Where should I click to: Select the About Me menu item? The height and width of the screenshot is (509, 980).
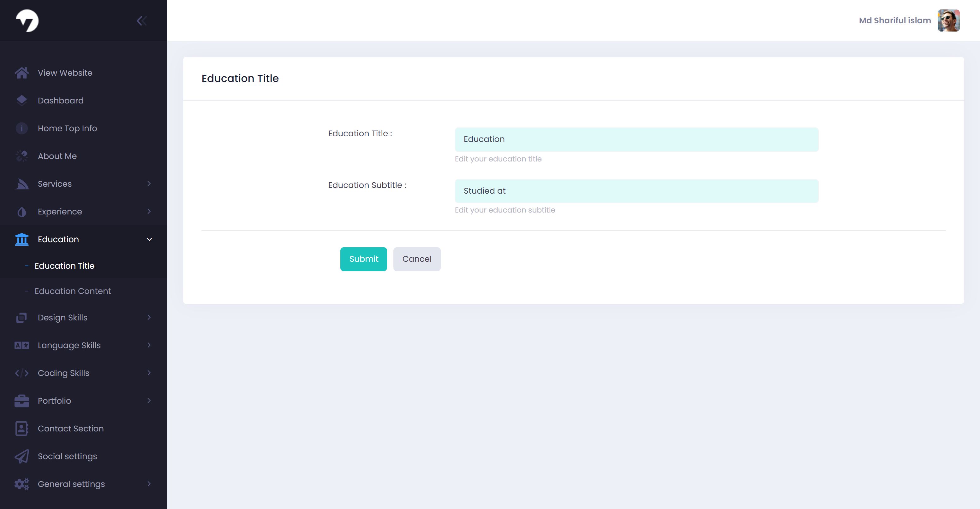[x=57, y=156]
